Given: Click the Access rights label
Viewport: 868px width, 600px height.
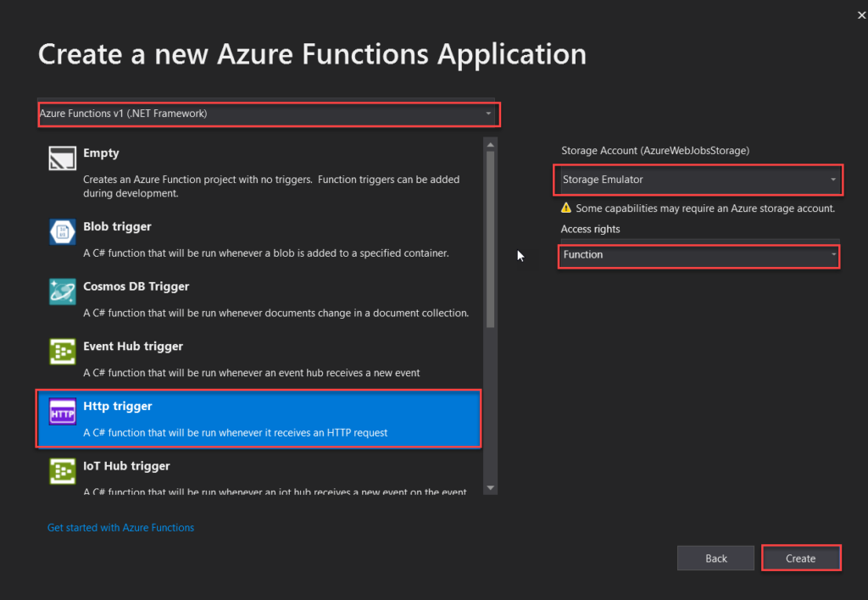Looking at the screenshot, I should point(590,229).
